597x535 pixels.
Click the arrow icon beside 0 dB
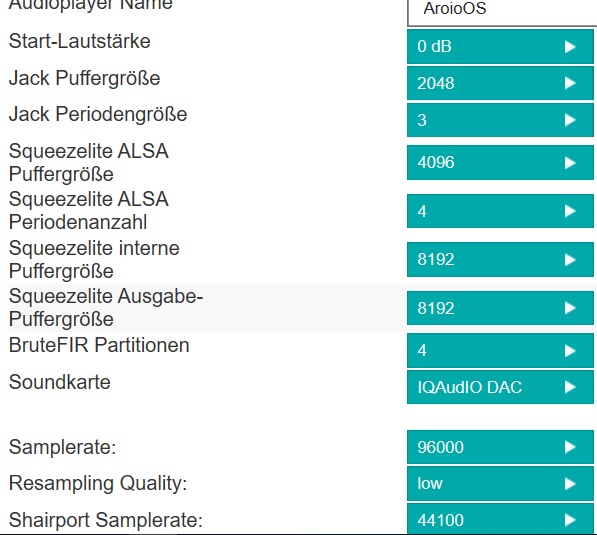coord(570,47)
